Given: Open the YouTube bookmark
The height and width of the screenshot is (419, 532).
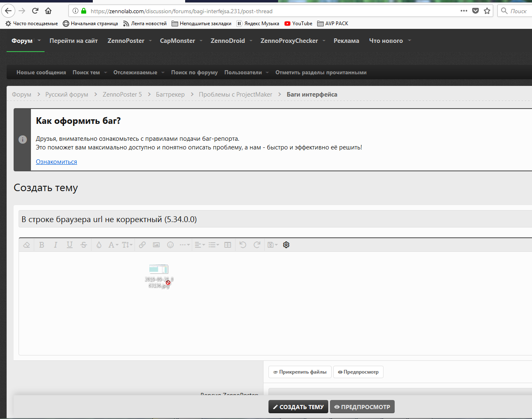Looking at the screenshot, I should pyautogui.click(x=298, y=24).
